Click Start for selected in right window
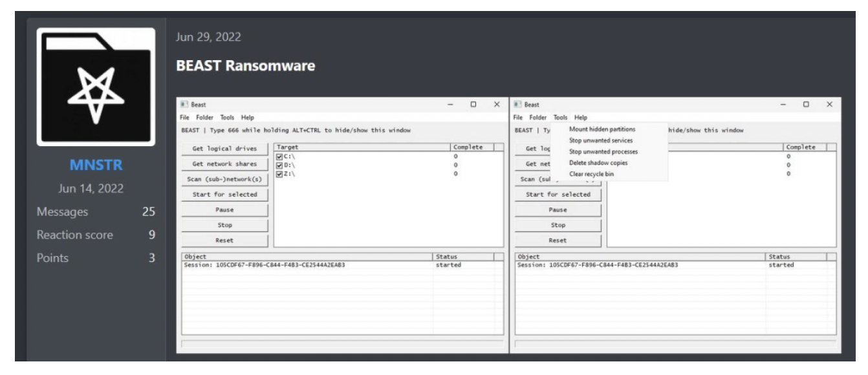 pos(558,194)
